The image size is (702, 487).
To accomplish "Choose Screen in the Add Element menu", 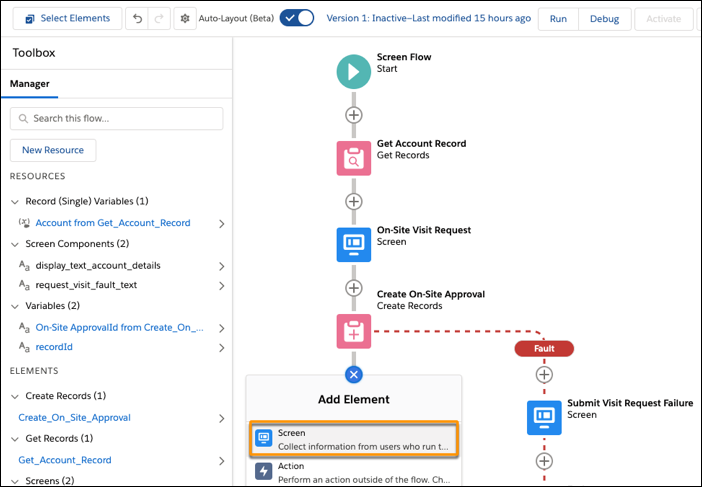I will pyautogui.click(x=354, y=439).
